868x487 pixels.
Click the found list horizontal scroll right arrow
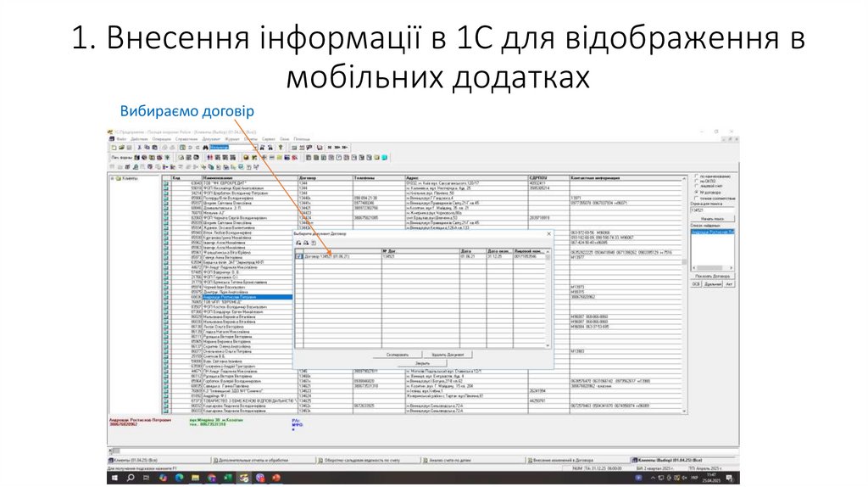[x=731, y=267]
